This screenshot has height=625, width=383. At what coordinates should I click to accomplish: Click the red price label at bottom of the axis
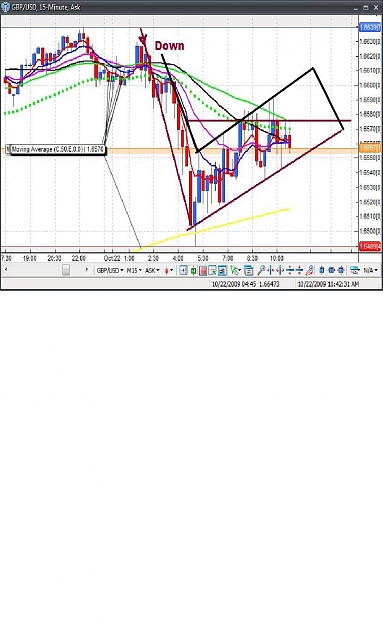click(370, 246)
